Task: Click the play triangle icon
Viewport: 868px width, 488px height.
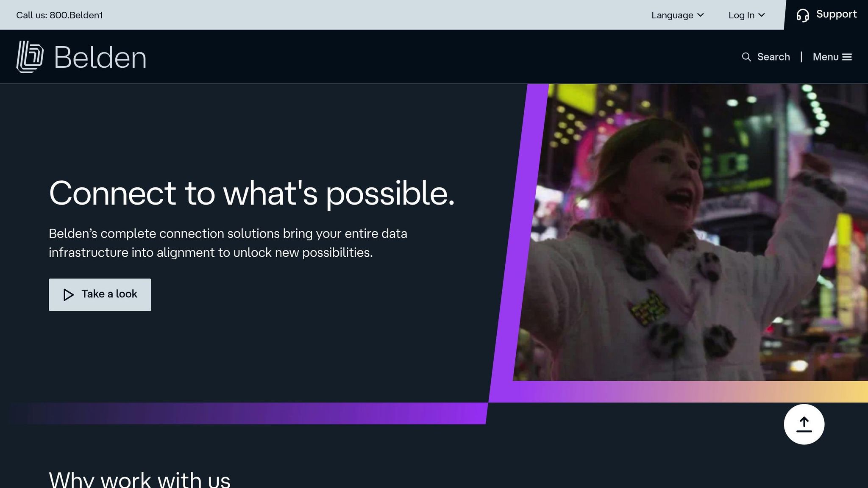Action: pyautogui.click(x=68, y=294)
